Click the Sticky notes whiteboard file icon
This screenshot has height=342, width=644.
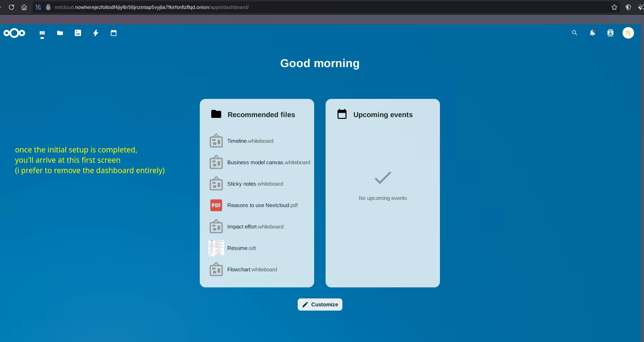[216, 184]
